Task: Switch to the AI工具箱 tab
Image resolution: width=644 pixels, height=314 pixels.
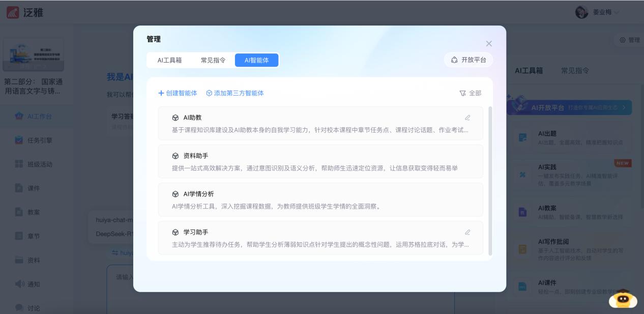Action: coord(169,60)
